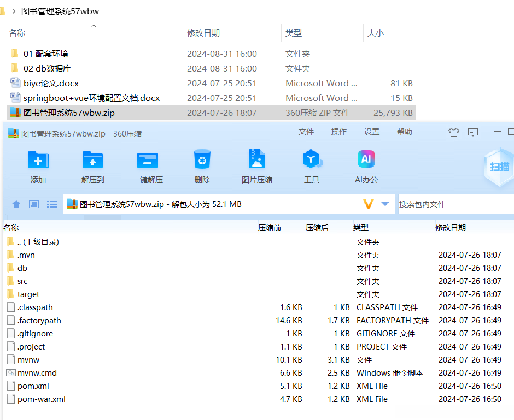Open the address path dropdown arrow
This screenshot has height=420, width=514.
[x=385, y=204]
